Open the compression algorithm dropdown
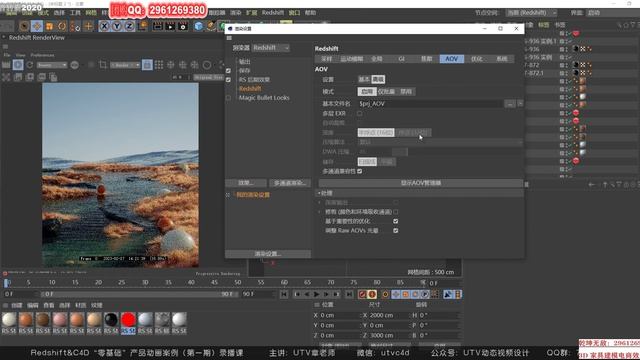 440,142
